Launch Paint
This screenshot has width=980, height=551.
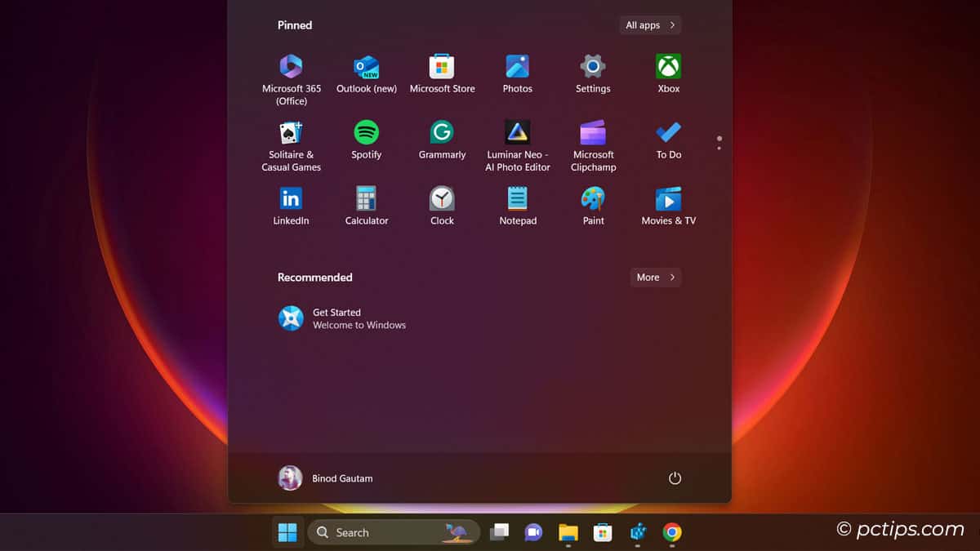[592, 200]
